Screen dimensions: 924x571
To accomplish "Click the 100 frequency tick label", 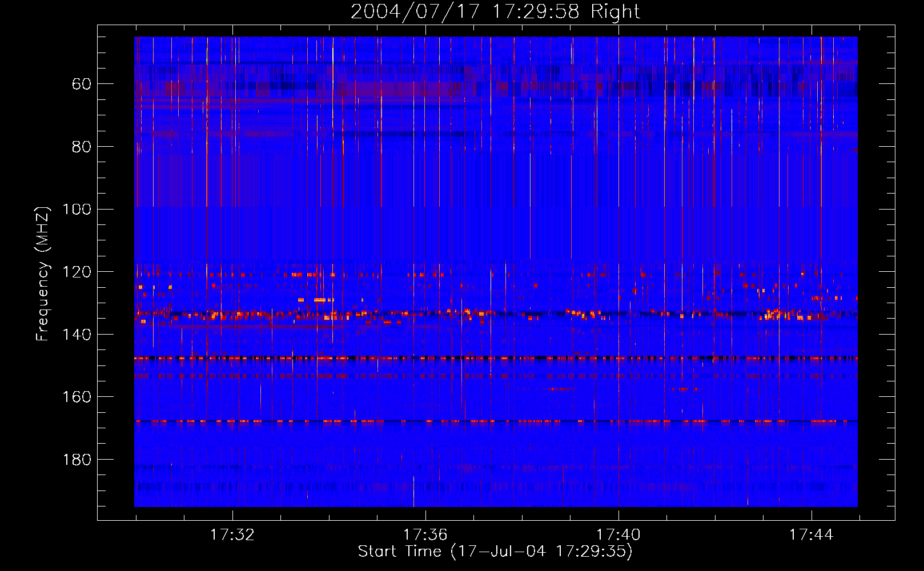I will click(x=77, y=209).
